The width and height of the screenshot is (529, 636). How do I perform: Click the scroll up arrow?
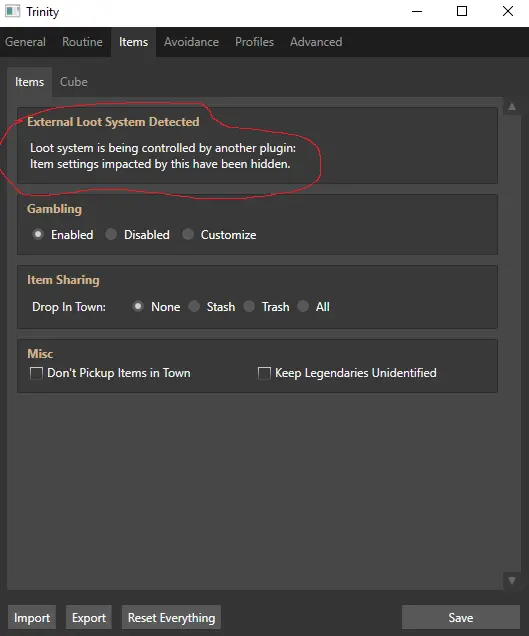coord(512,107)
